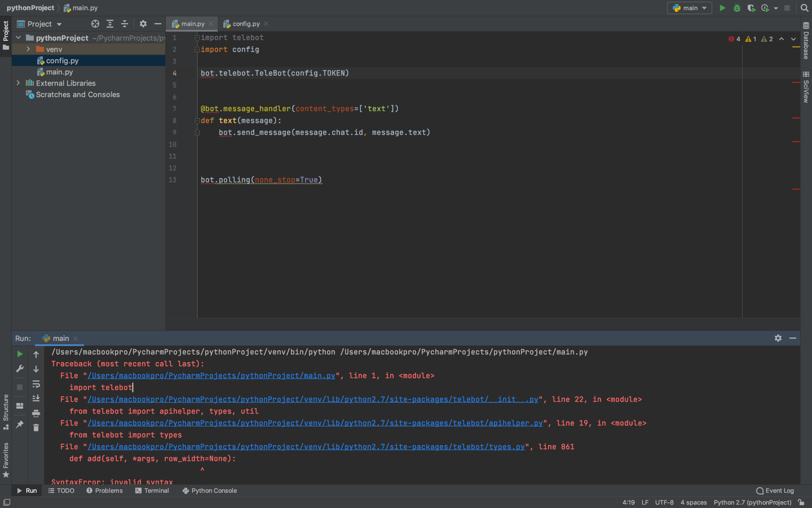Open Run panel settings gear
The image size is (812, 508).
point(778,338)
